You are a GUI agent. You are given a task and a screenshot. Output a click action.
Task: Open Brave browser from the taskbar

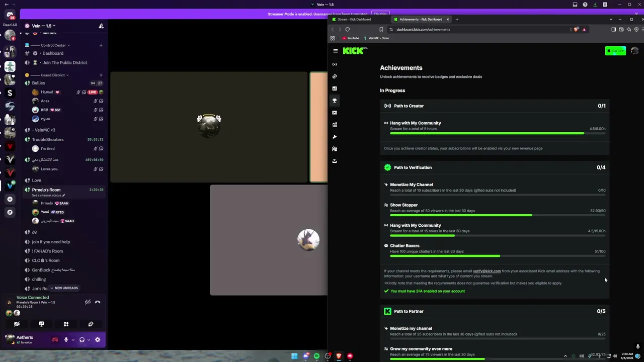(x=339, y=356)
